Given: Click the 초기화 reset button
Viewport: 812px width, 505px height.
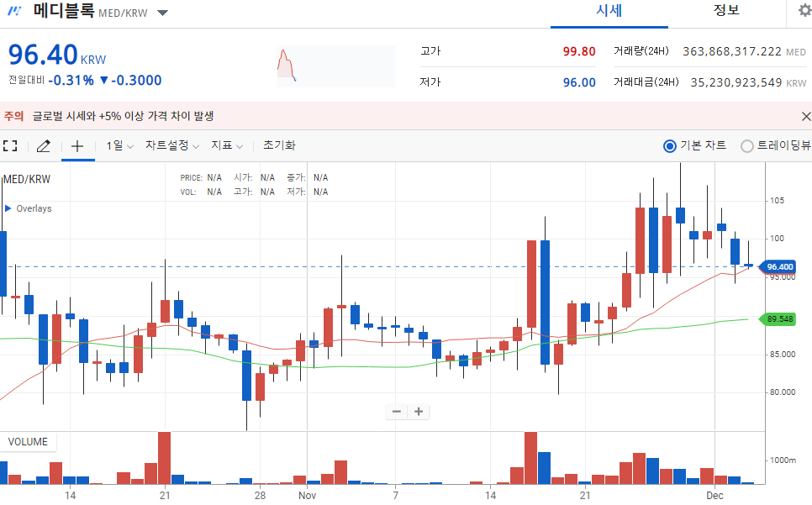Looking at the screenshot, I should 279,145.
